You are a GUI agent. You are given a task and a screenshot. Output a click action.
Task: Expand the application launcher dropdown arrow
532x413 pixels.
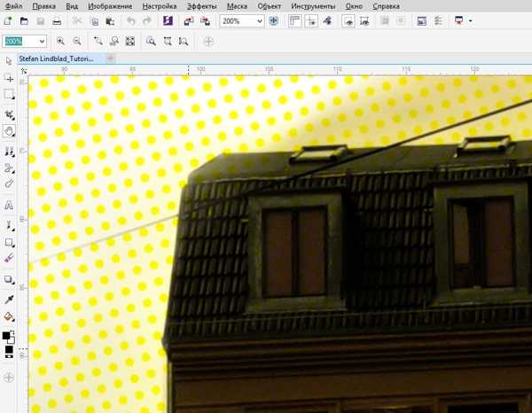tap(471, 21)
